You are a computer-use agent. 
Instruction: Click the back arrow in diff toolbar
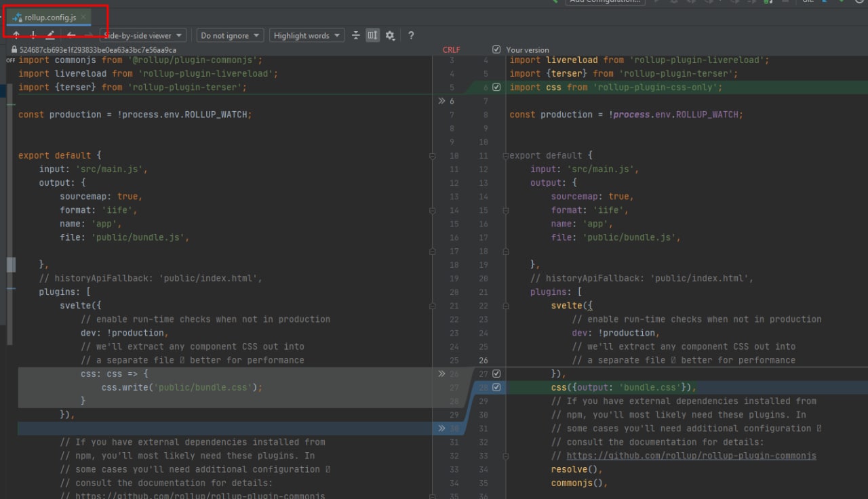[71, 35]
